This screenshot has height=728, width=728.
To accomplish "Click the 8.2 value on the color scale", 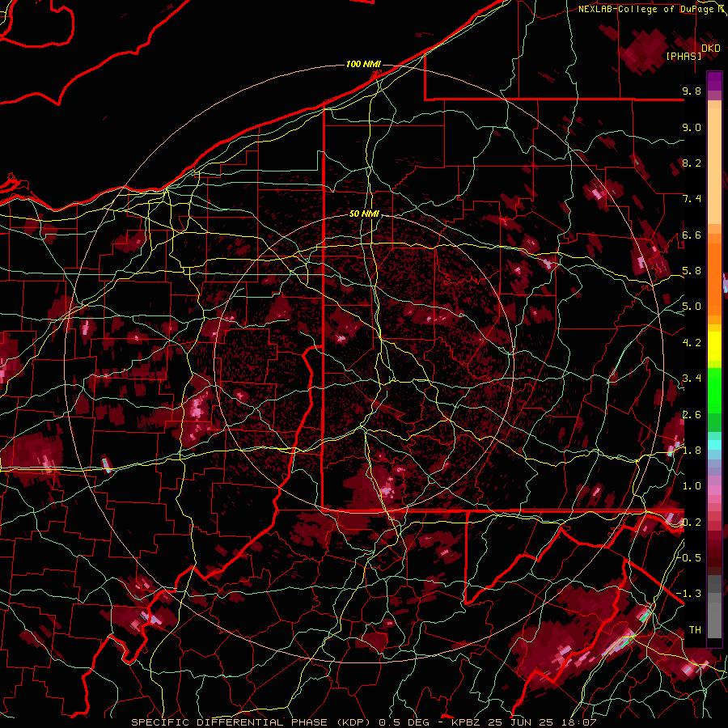I will (692, 163).
